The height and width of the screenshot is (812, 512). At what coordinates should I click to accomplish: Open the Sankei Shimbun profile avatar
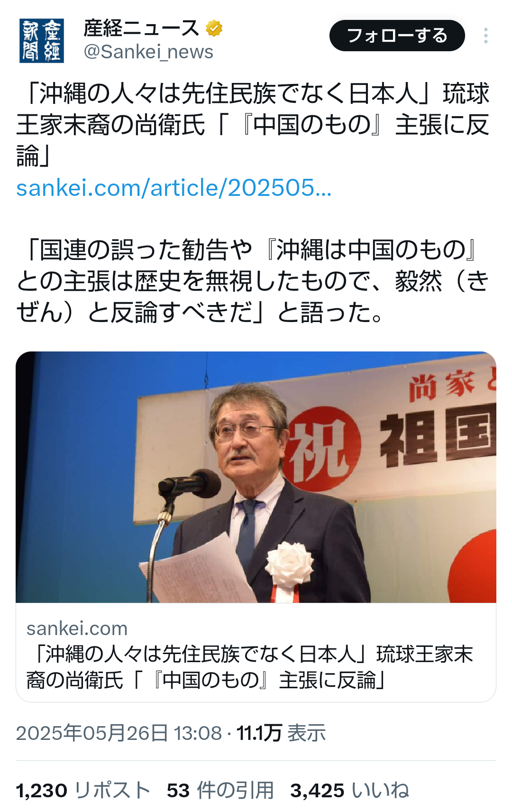42,40
